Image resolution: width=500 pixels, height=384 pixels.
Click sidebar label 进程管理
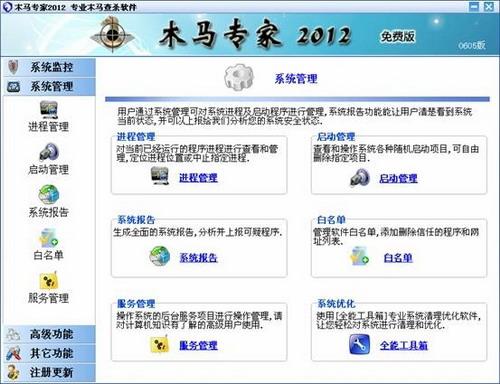[x=49, y=127]
